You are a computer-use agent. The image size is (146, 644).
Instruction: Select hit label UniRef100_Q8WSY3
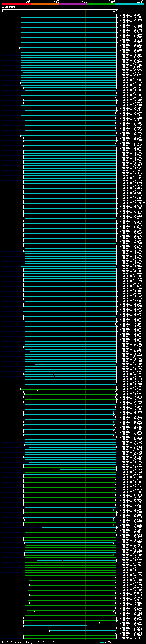[131, 625]
